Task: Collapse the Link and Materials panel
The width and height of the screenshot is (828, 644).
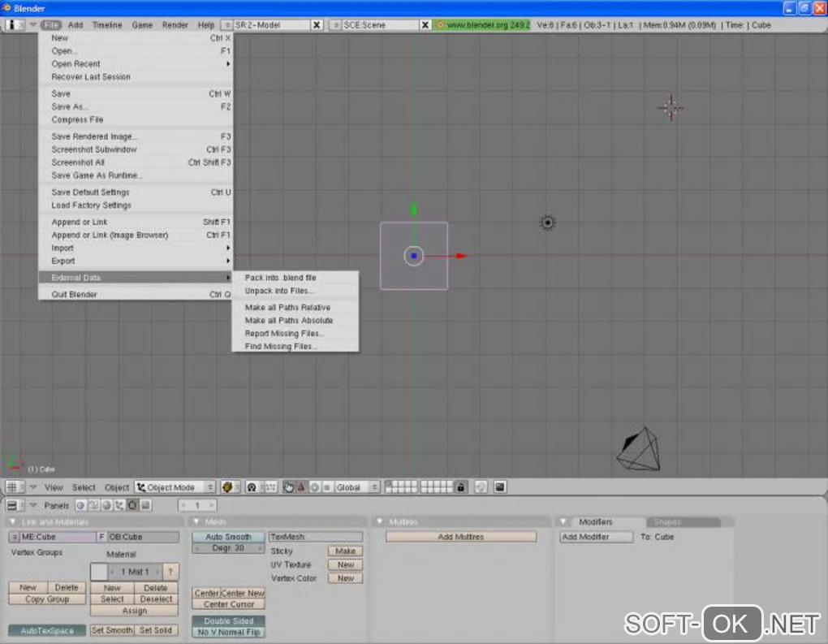Action: click(13, 522)
